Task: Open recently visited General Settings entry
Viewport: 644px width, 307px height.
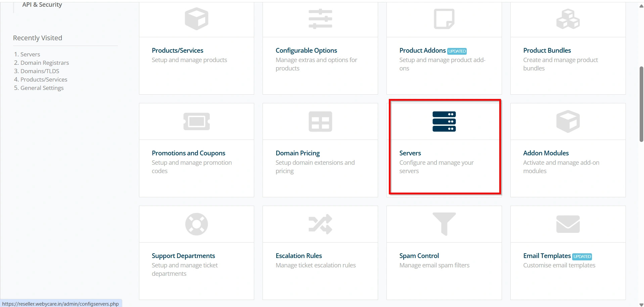Action: point(42,88)
